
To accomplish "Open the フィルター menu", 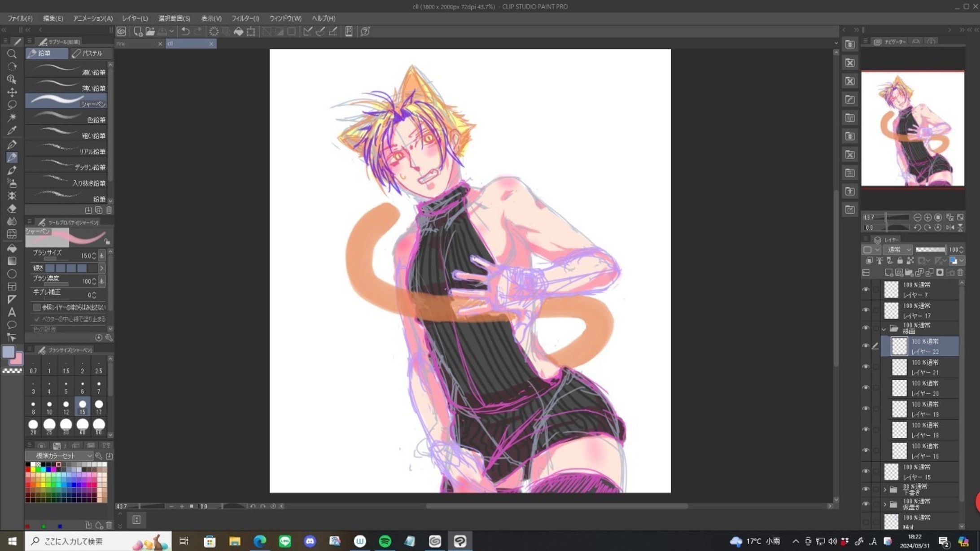I will click(245, 18).
